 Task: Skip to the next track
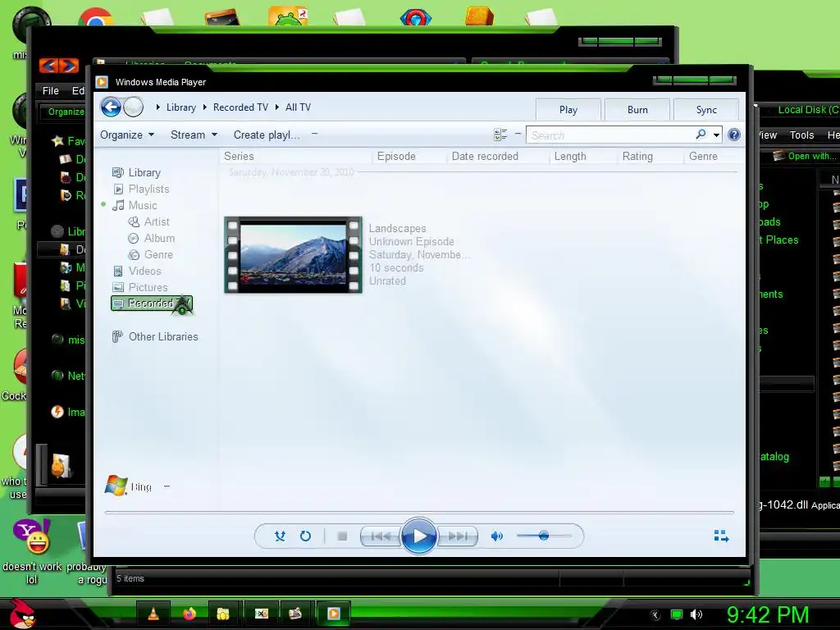coord(458,536)
